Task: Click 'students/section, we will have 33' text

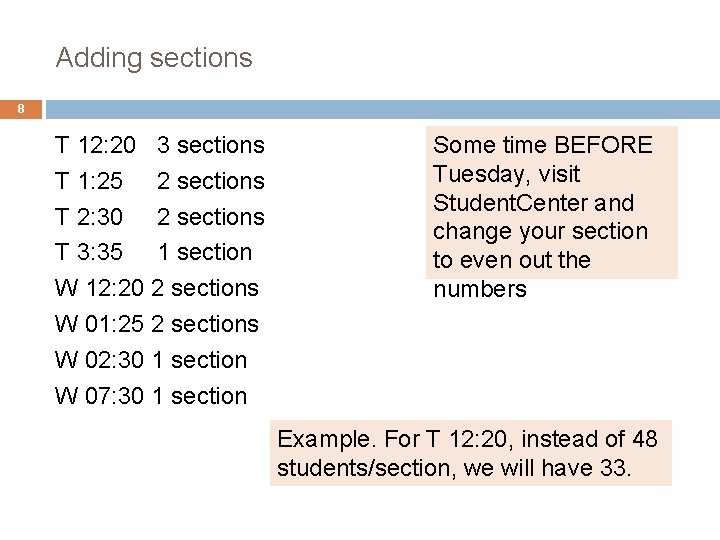Action: [454, 467]
